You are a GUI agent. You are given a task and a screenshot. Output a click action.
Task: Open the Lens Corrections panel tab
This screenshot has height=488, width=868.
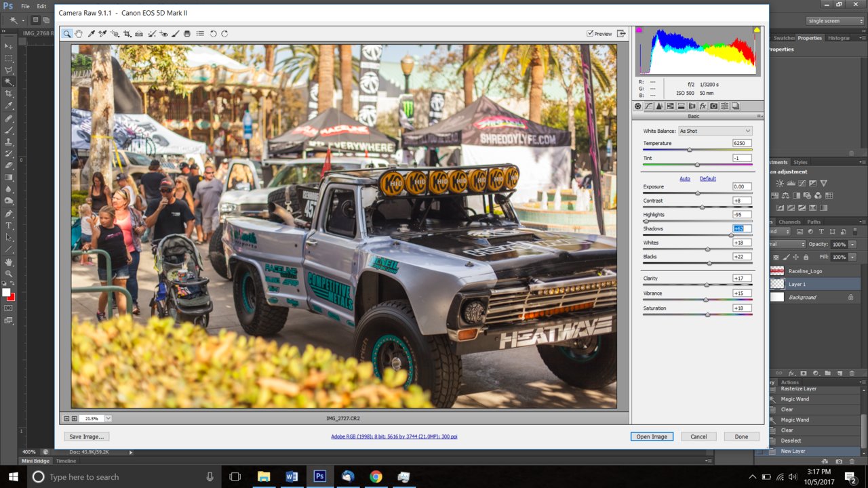tap(692, 106)
